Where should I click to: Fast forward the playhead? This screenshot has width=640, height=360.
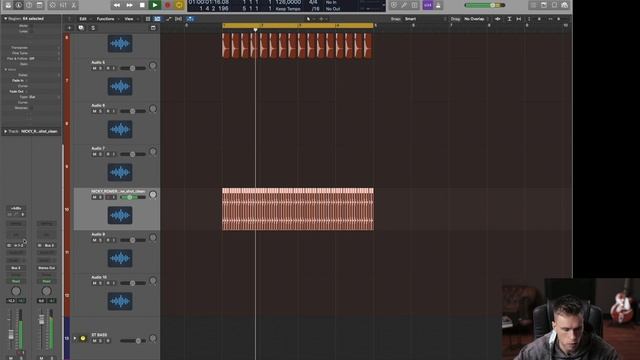tap(129, 5)
